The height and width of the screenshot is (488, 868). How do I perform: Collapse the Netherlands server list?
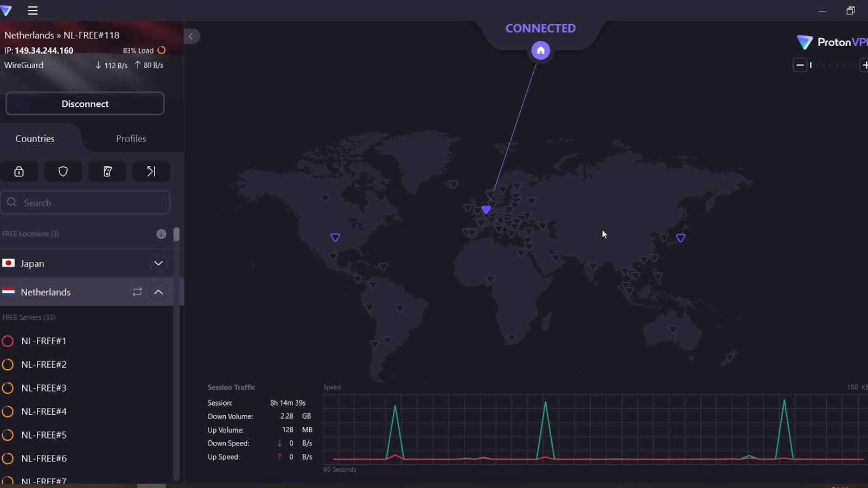tap(158, 292)
